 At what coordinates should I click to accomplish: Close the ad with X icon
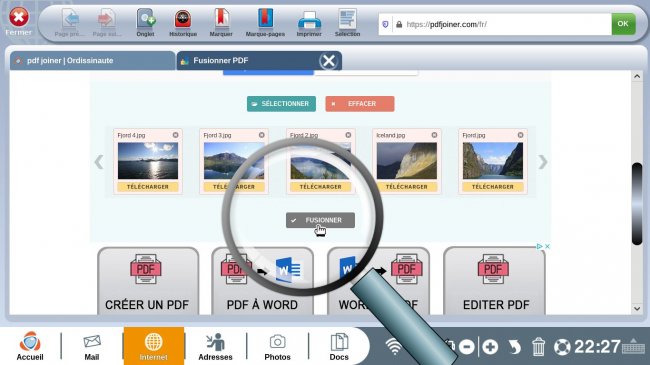tap(547, 246)
